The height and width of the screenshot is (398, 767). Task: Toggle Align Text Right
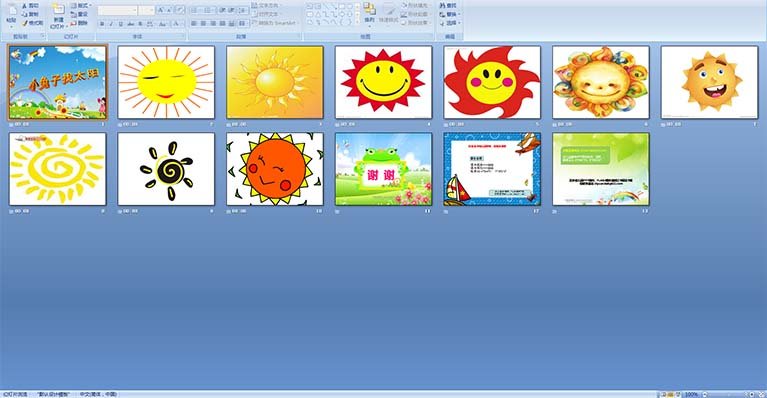(x=213, y=23)
